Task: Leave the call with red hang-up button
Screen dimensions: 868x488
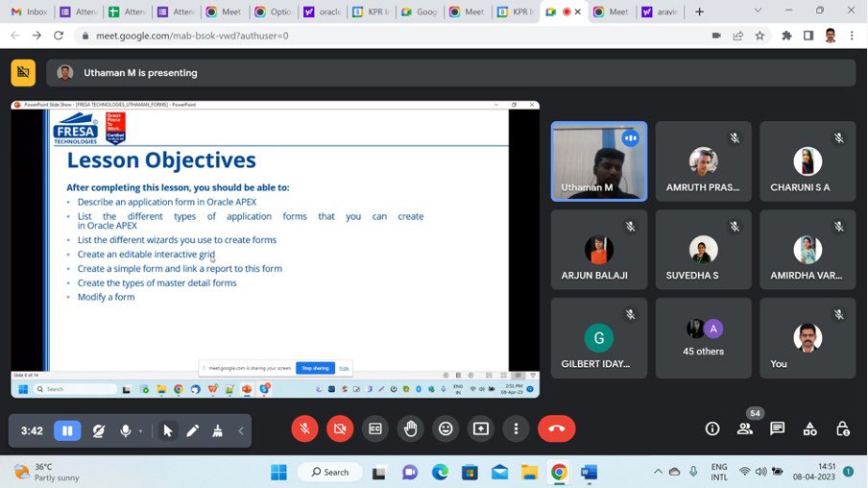Action: tap(556, 428)
